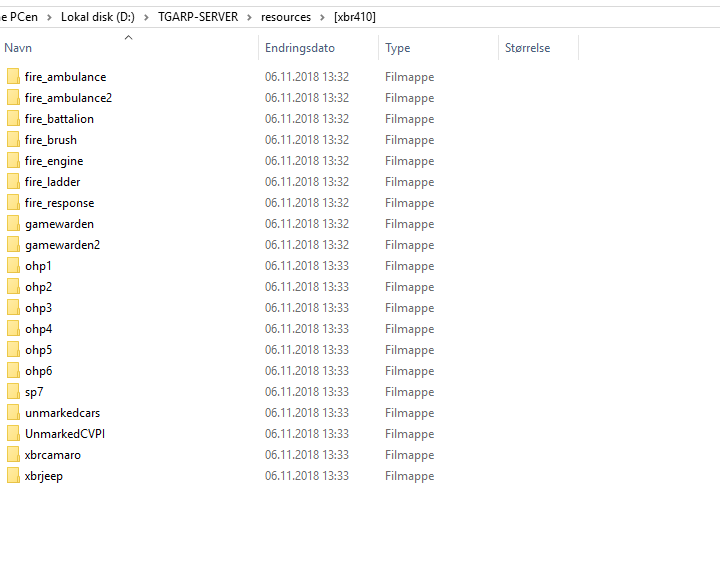The height and width of the screenshot is (578, 720).
Task: Click the ohp5 folder icon
Action: (13, 350)
